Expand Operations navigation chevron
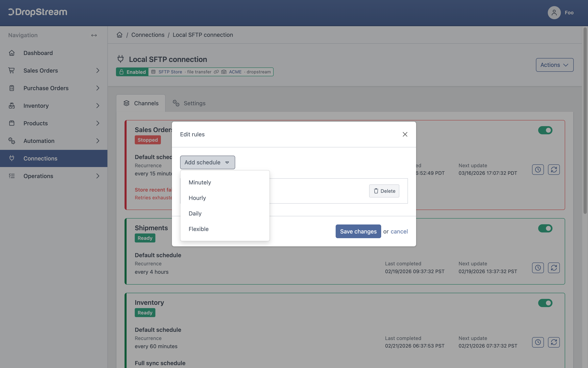Image resolution: width=588 pixels, height=368 pixels. tap(98, 176)
